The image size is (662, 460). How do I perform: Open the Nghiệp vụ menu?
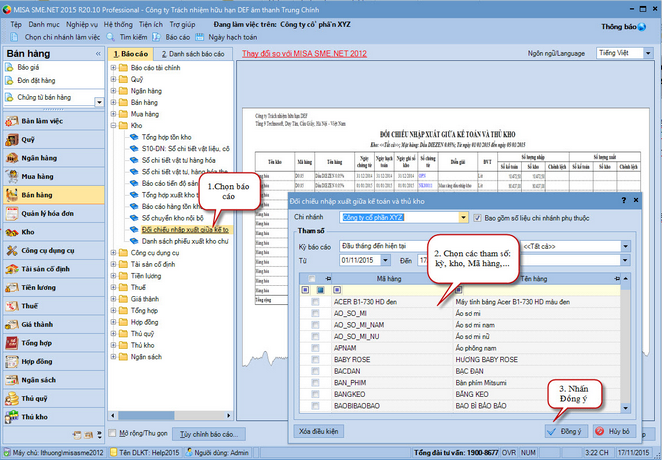(81, 24)
